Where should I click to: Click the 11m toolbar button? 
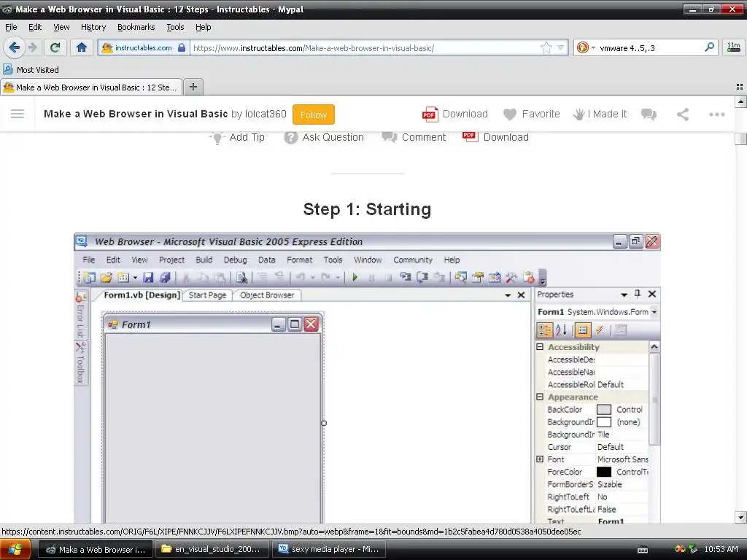[x=734, y=47]
